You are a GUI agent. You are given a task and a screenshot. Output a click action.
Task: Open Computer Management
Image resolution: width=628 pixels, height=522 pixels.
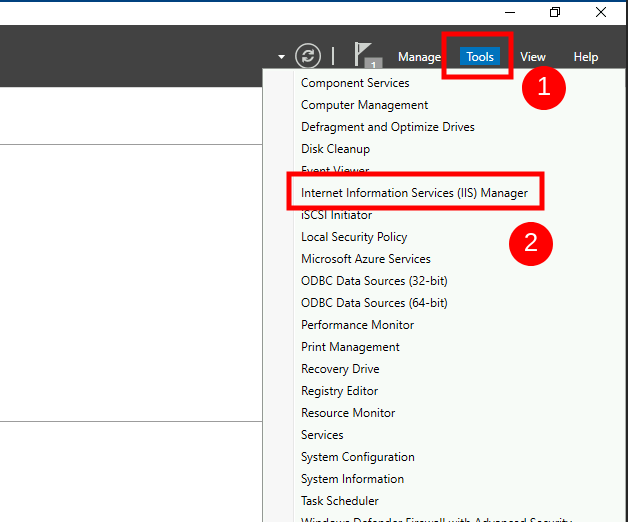pos(364,105)
